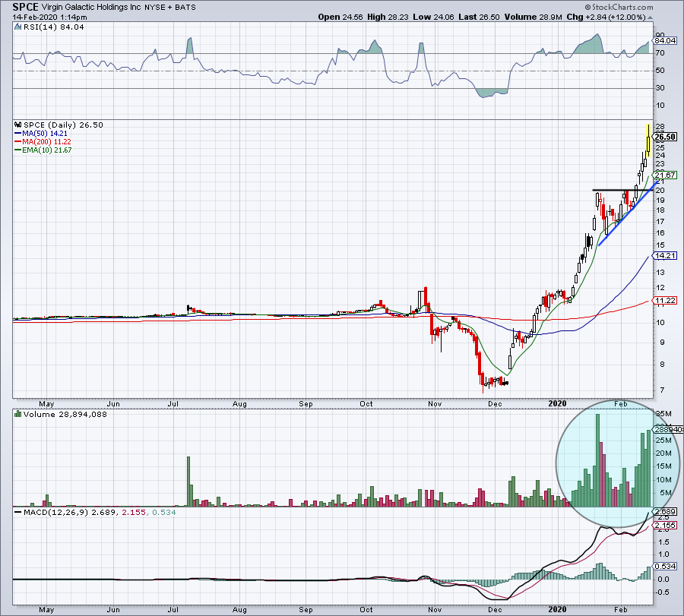
Task: Click the 70 label on RSI scale
Action: click(660, 52)
